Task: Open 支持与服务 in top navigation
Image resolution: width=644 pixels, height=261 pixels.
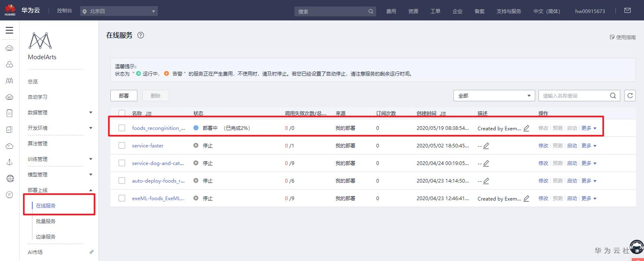Action: click(509, 11)
